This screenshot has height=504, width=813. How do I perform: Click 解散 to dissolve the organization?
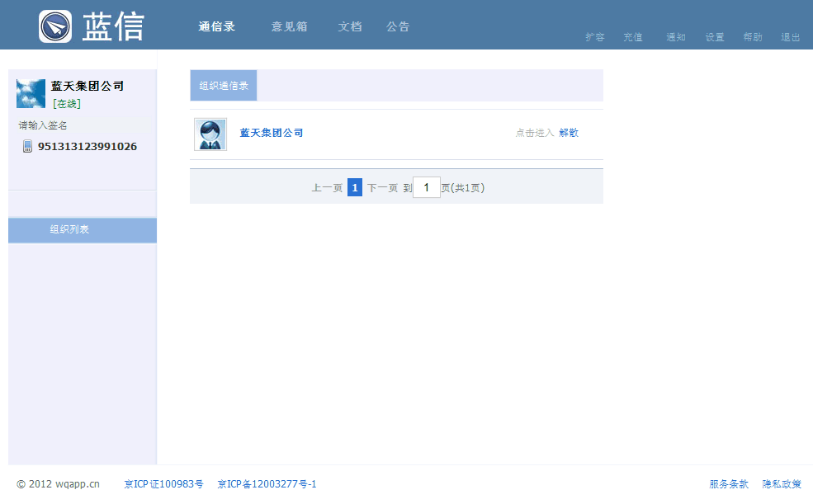click(x=569, y=132)
